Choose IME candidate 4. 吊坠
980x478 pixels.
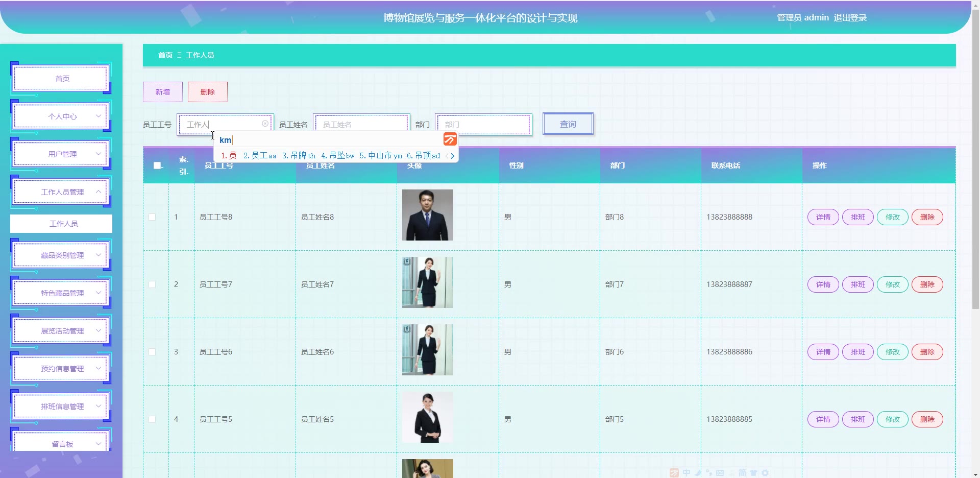click(x=337, y=156)
